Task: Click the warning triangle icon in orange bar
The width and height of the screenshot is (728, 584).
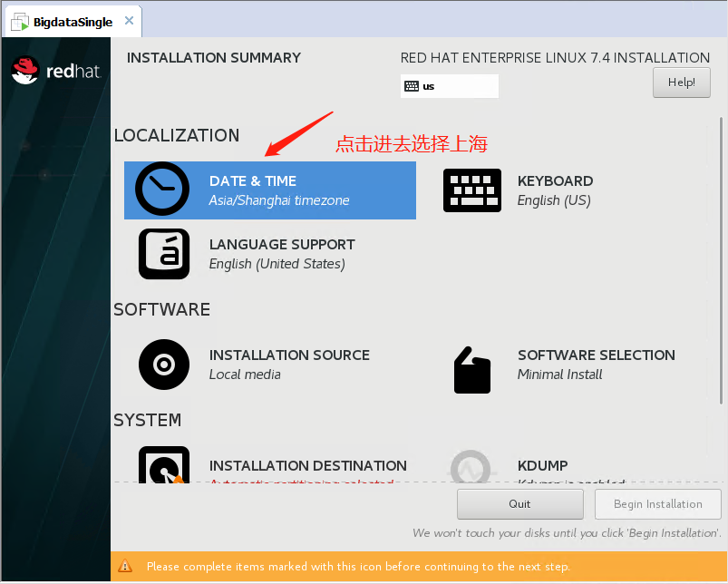Action: coord(125,566)
